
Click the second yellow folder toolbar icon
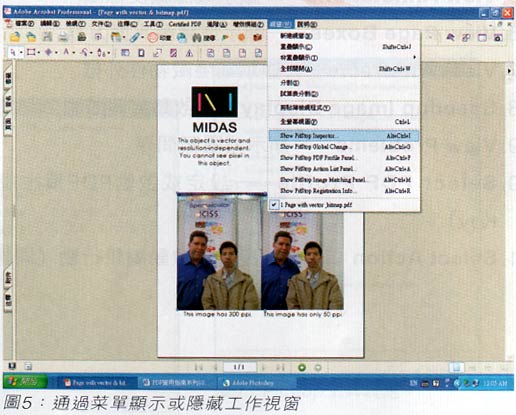[31, 37]
